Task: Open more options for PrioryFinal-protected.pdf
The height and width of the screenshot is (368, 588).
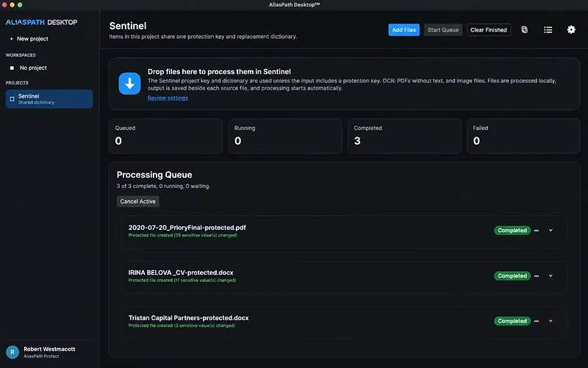Action: tap(537, 231)
